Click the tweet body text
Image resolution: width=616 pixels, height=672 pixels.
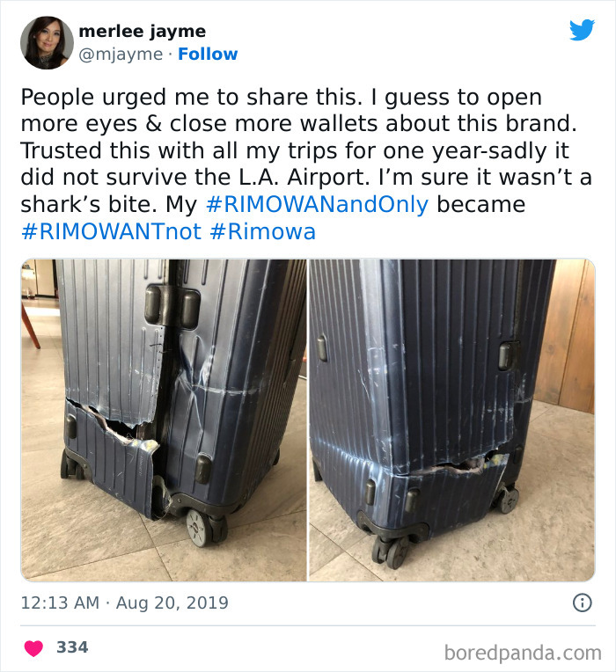coord(306,164)
